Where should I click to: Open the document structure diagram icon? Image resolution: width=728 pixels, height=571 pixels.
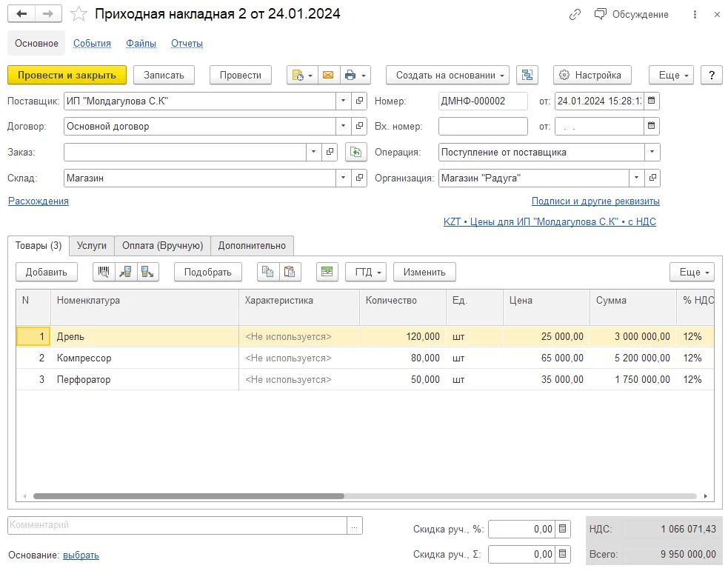point(527,76)
